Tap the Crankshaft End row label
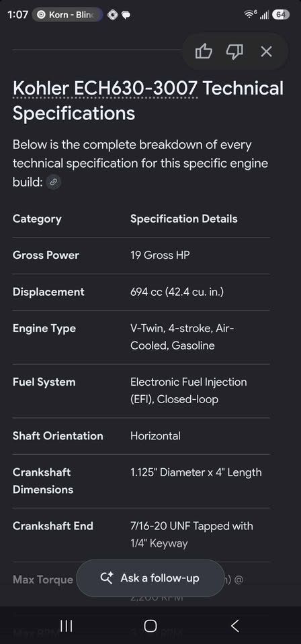Image resolution: width=301 pixels, height=644 pixels. pos(53,526)
